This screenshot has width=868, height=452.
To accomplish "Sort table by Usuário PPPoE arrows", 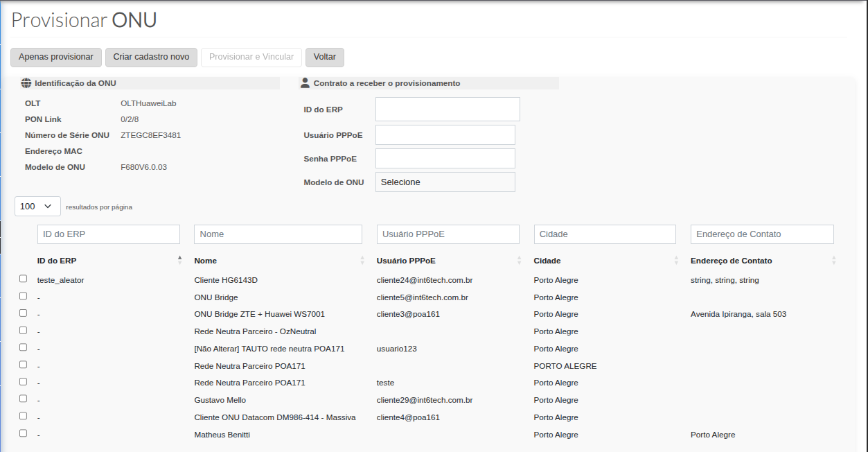I will (520, 260).
